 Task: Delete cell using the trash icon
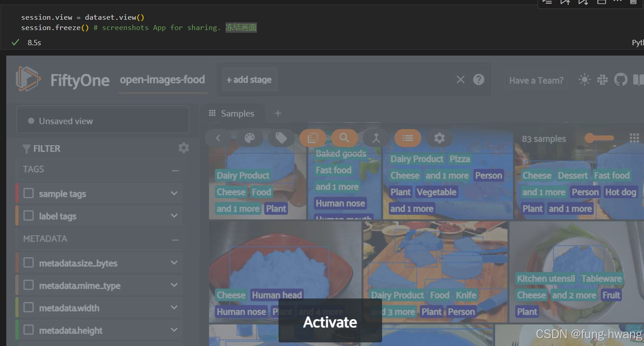point(633,2)
